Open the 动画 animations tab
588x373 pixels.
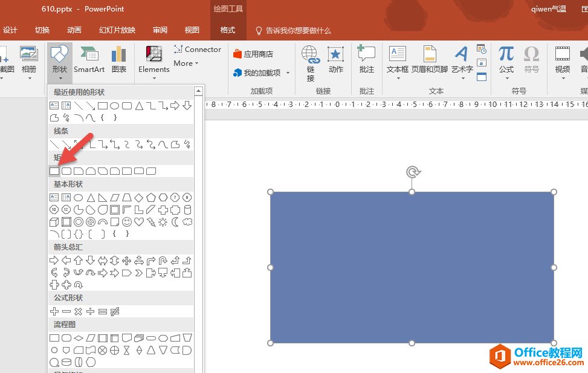[x=74, y=30]
